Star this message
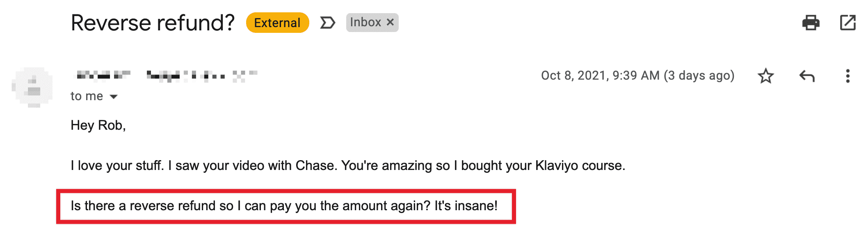This screenshot has height=225, width=868. [x=765, y=76]
